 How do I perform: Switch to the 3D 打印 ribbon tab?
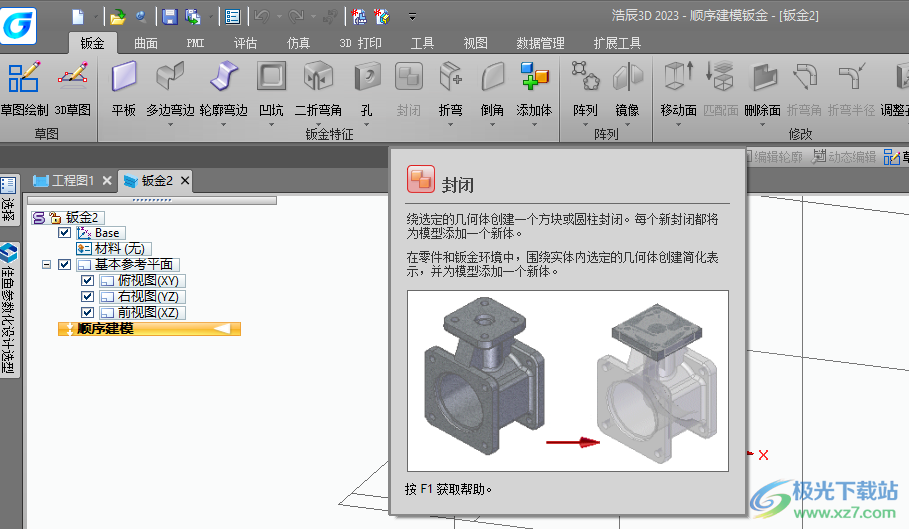pos(361,43)
